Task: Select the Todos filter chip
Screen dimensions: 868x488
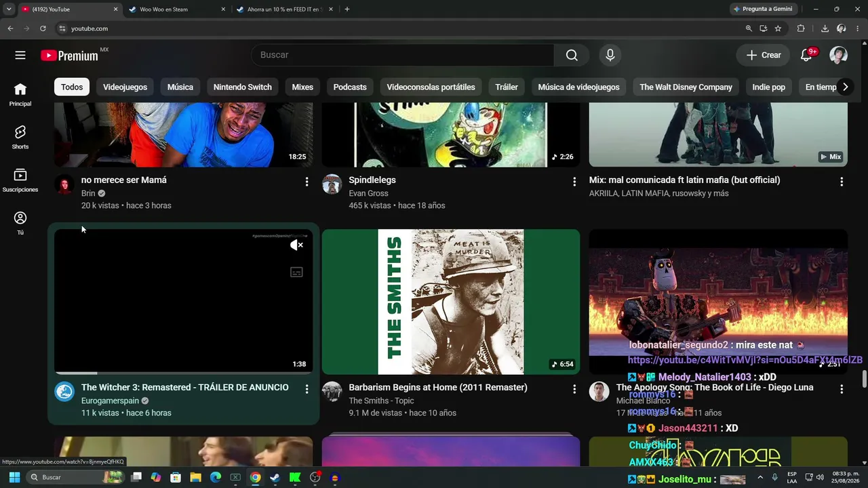Action: (x=72, y=87)
